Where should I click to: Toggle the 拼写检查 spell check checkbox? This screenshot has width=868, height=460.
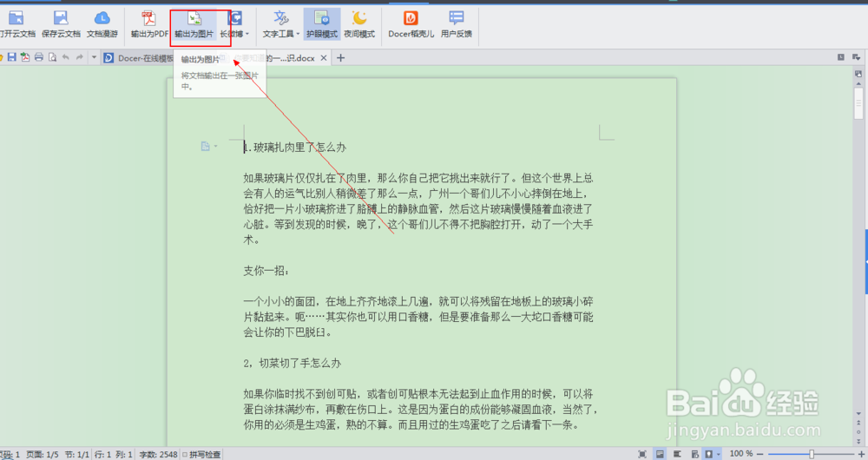185,455
